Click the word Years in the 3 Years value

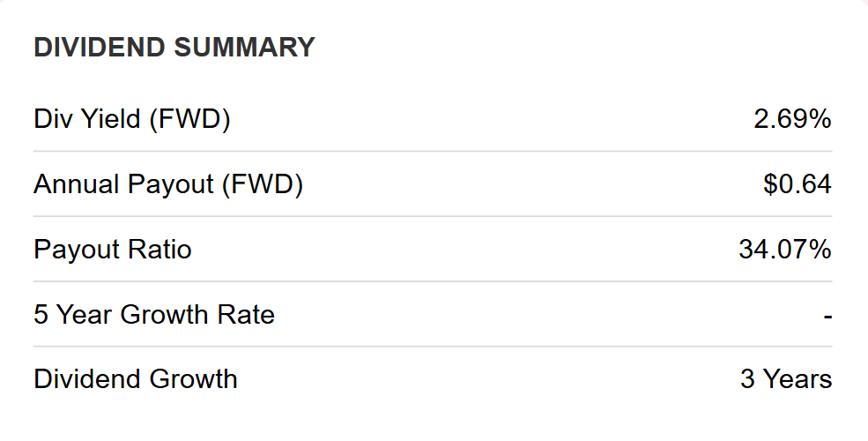798,379
